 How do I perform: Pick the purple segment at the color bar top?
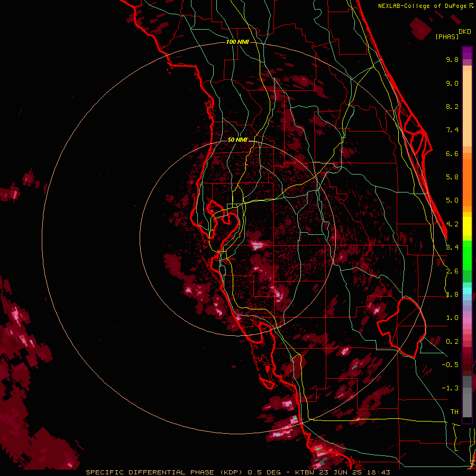(467, 53)
